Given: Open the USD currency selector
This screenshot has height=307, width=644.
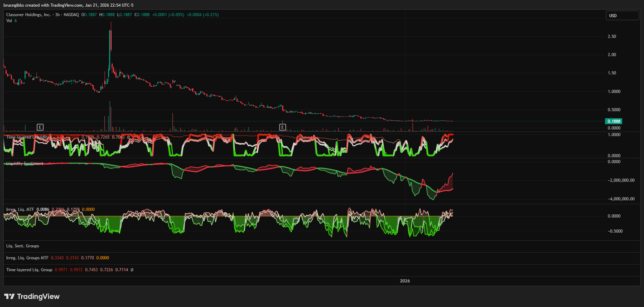Looking at the screenshot, I should point(622,16).
